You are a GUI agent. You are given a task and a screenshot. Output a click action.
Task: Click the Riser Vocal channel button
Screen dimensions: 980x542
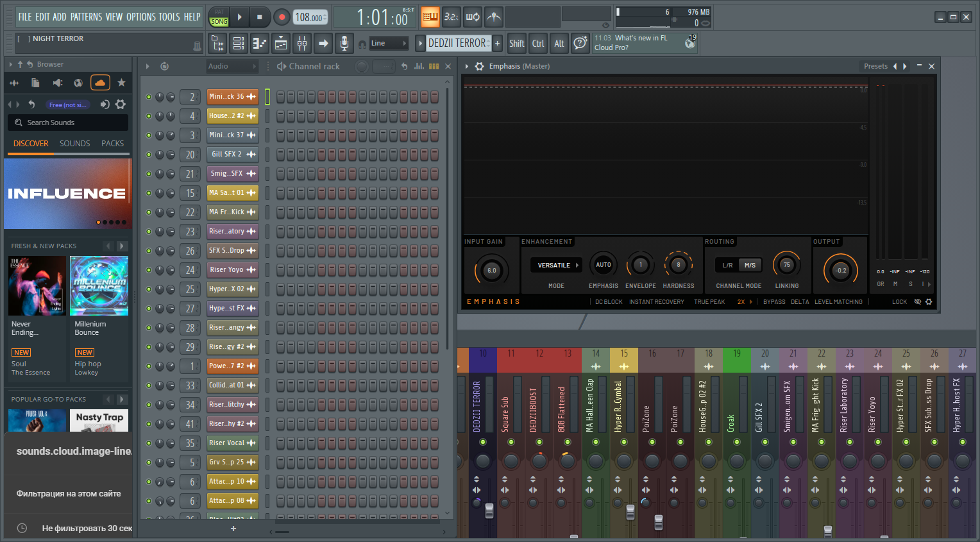227,443
